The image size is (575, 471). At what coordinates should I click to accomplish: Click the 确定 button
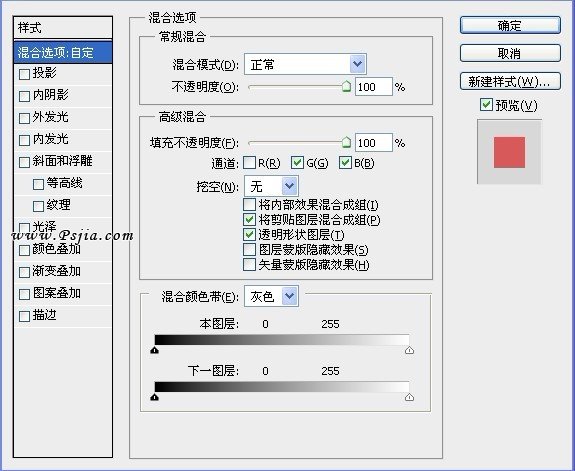510,25
